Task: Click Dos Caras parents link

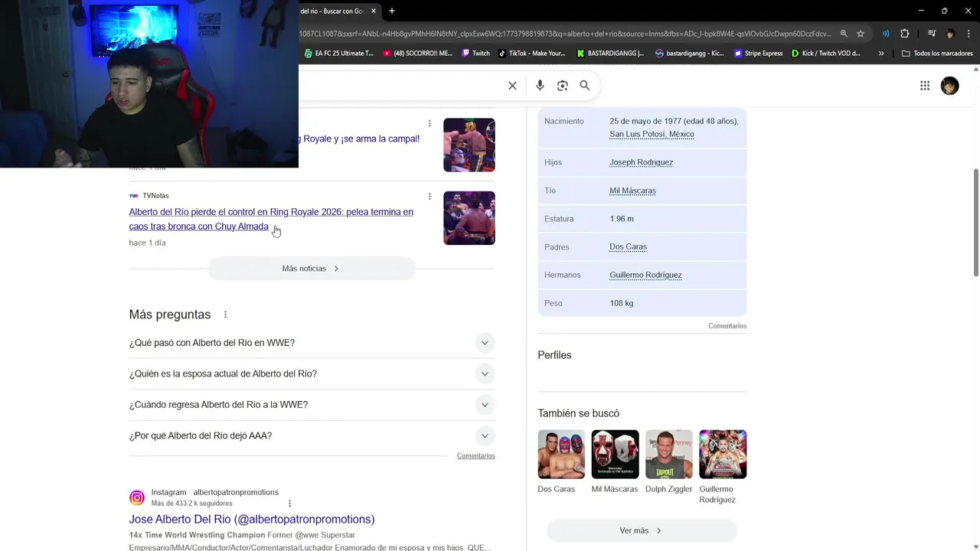Action: pyautogui.click(x=628, y=246)
